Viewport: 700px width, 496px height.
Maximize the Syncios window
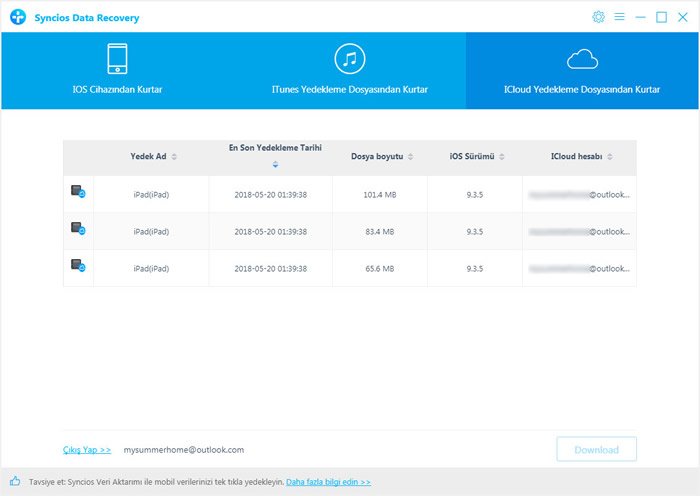click(661, 17)
